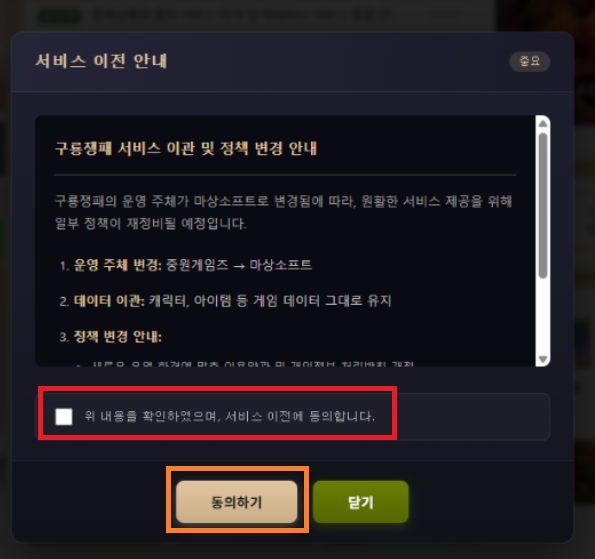Select the 정책 변경 안내 list item

point(111,337)
